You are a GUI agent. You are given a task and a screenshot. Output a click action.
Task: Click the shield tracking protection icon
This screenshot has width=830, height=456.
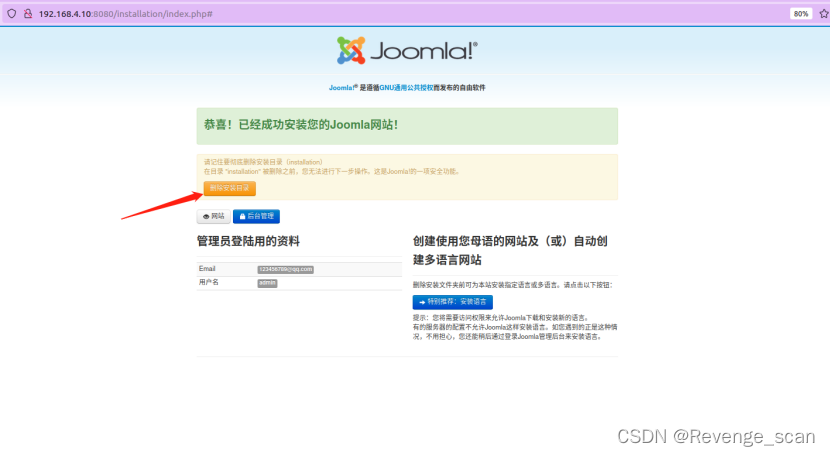point(12,14)
